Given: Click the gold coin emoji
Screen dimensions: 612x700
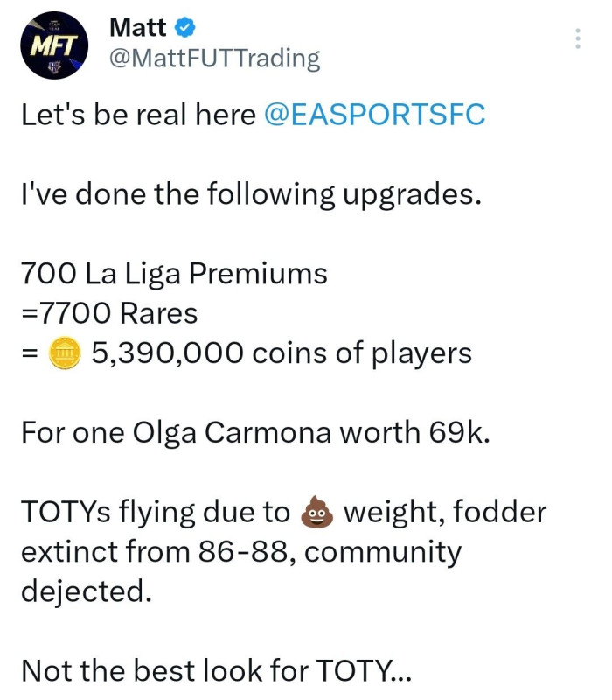Looking at the screenshot, I should coord(65,353).
